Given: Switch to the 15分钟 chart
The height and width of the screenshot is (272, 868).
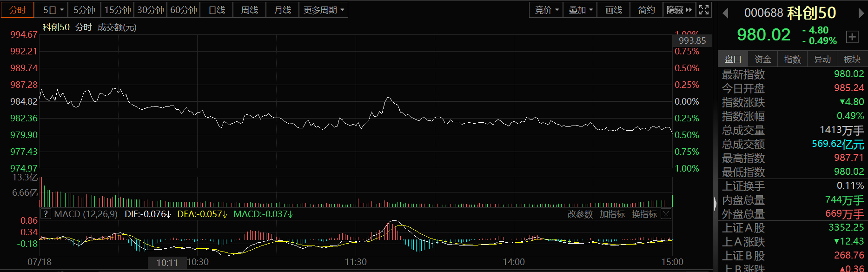Looking at the screenshot, I should (117, 10).
